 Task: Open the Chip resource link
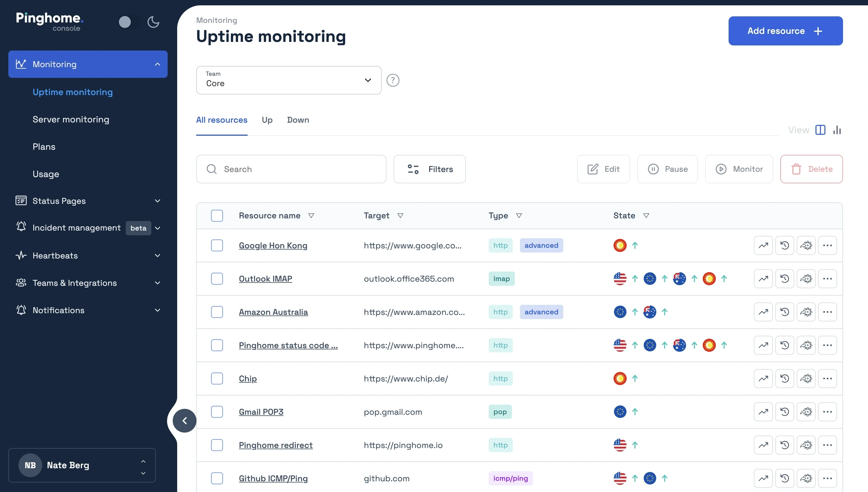[x=248, y=379]
